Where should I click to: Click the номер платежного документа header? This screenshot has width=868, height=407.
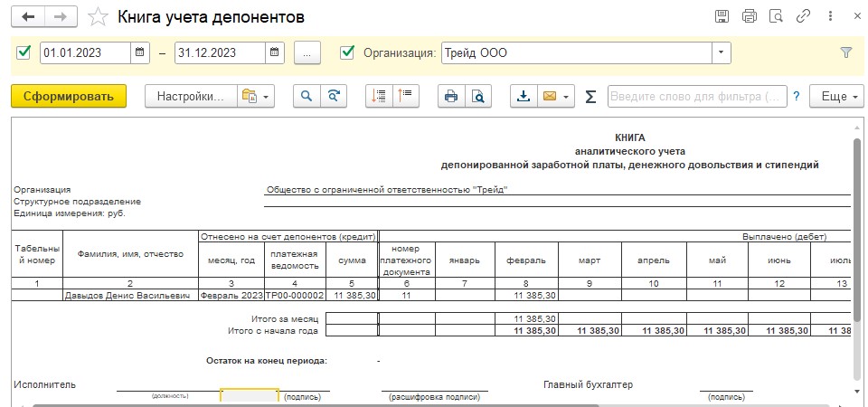point(407,260)
